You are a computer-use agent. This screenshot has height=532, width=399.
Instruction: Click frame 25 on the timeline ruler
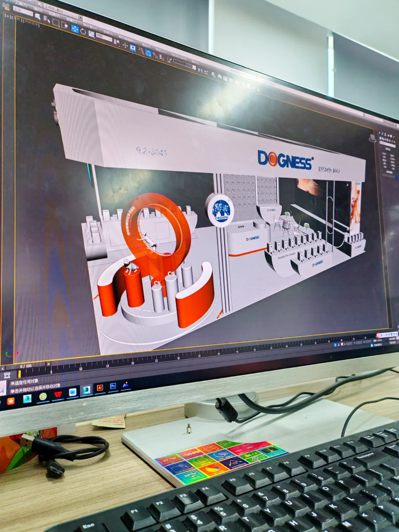coord(156,360)
